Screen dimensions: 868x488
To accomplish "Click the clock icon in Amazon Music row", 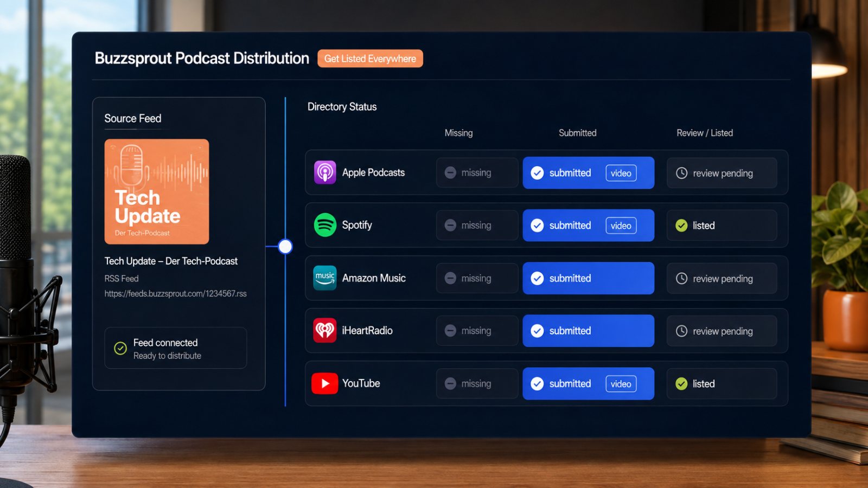I will pyautogui.click(x=682, y=278).
